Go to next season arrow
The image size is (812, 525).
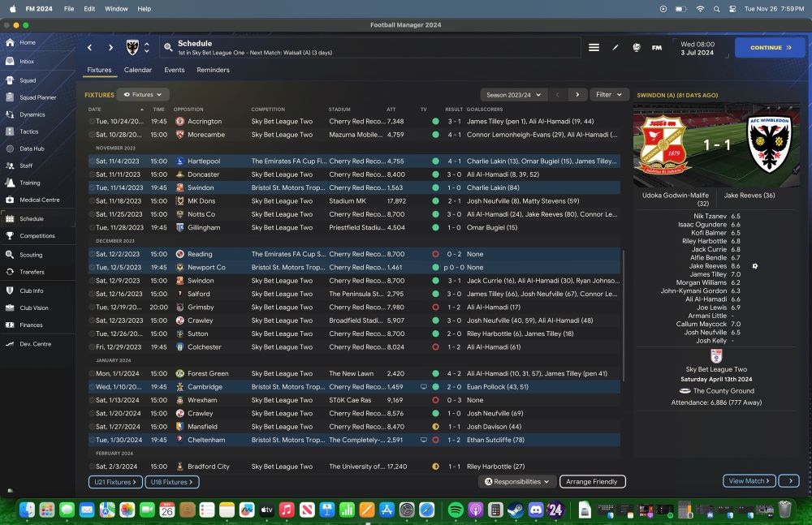pos(577,95)
